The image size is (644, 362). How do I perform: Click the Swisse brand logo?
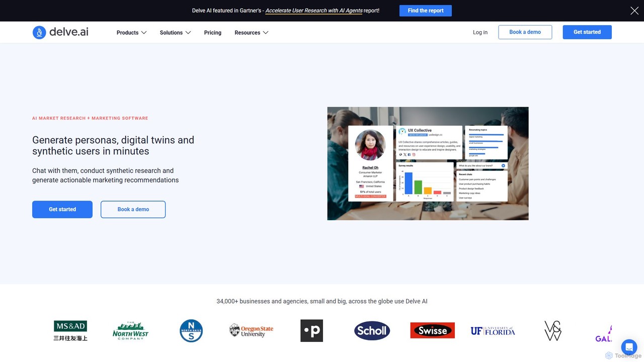pyautogui.click(x=432, y=331)
